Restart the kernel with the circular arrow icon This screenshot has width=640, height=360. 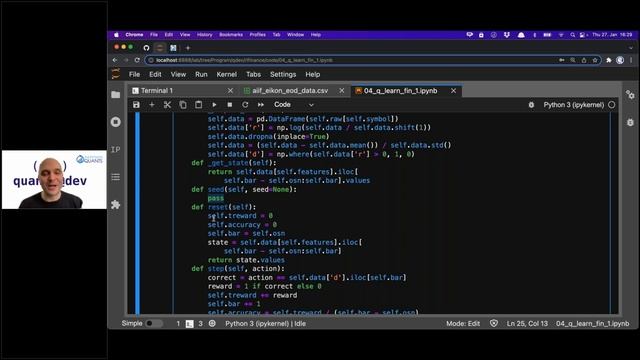click(x=245, y=105)
